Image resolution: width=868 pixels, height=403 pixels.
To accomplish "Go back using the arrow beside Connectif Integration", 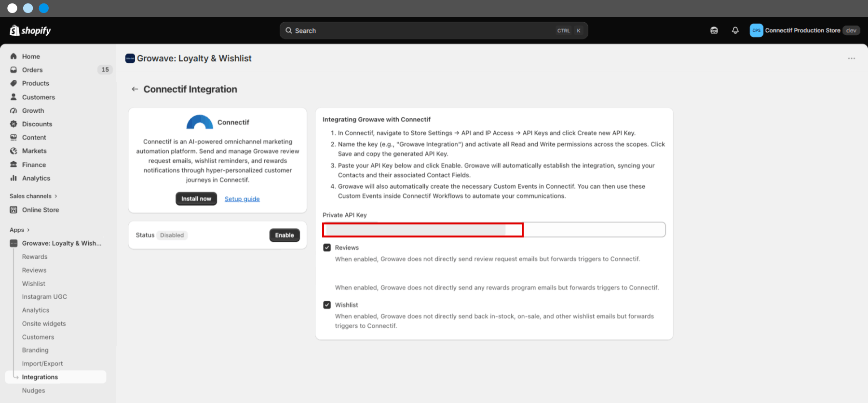I will click(135, 89).
